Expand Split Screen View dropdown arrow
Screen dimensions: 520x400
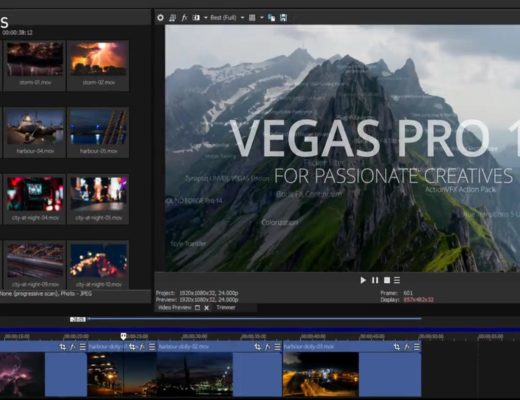205,18
